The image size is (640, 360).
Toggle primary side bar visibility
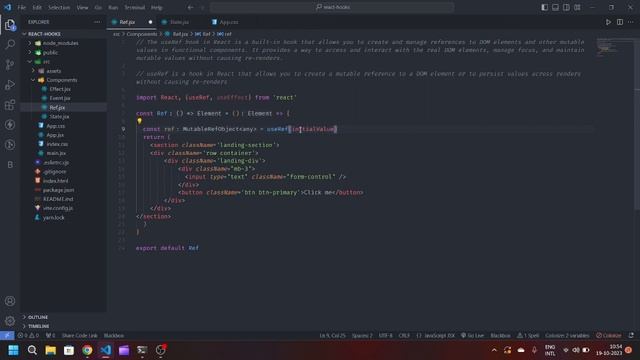[x=544, y=7]
